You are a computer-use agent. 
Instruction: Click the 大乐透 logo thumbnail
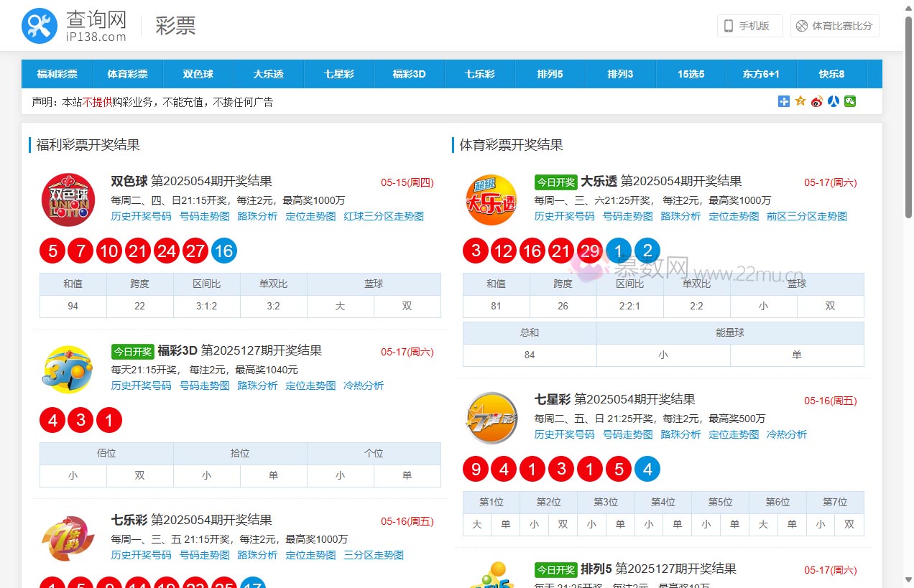tap(491, 201)
